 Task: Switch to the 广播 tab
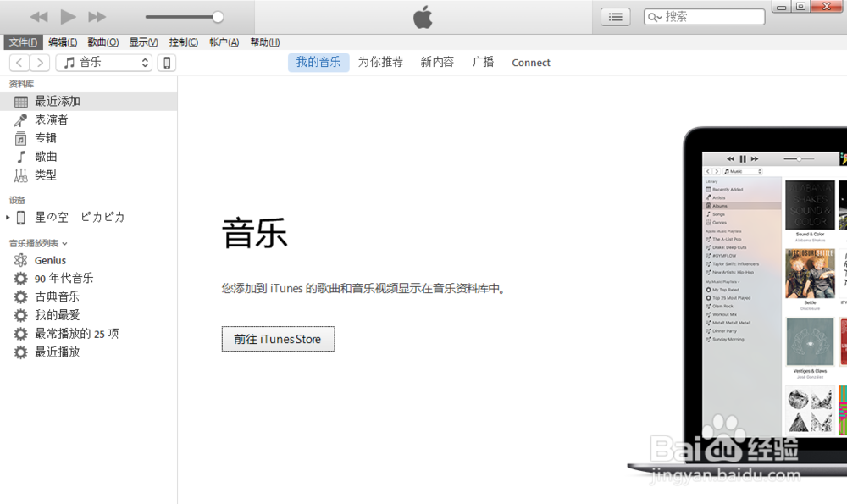[483, 62]
